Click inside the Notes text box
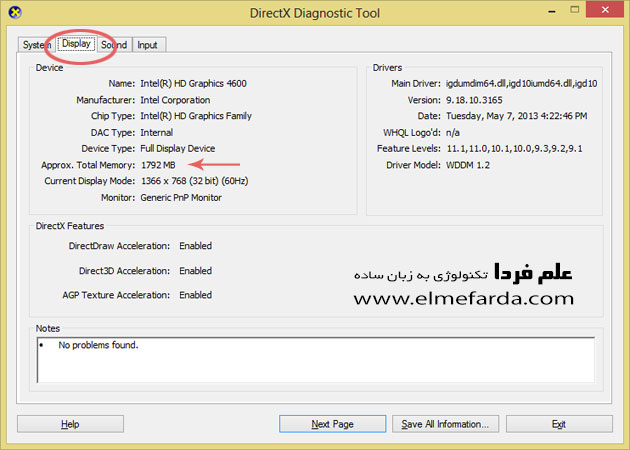 [x=315, y=358]
